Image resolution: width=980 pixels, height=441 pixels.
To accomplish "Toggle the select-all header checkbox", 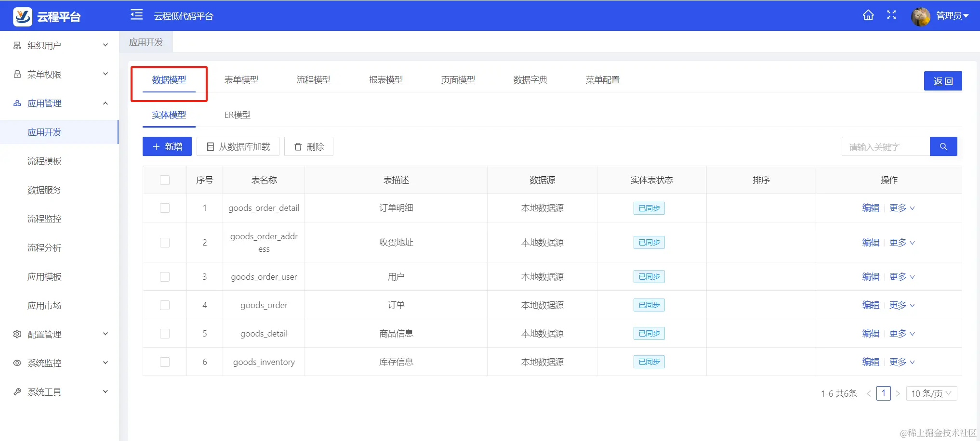I will click(165, 180).
